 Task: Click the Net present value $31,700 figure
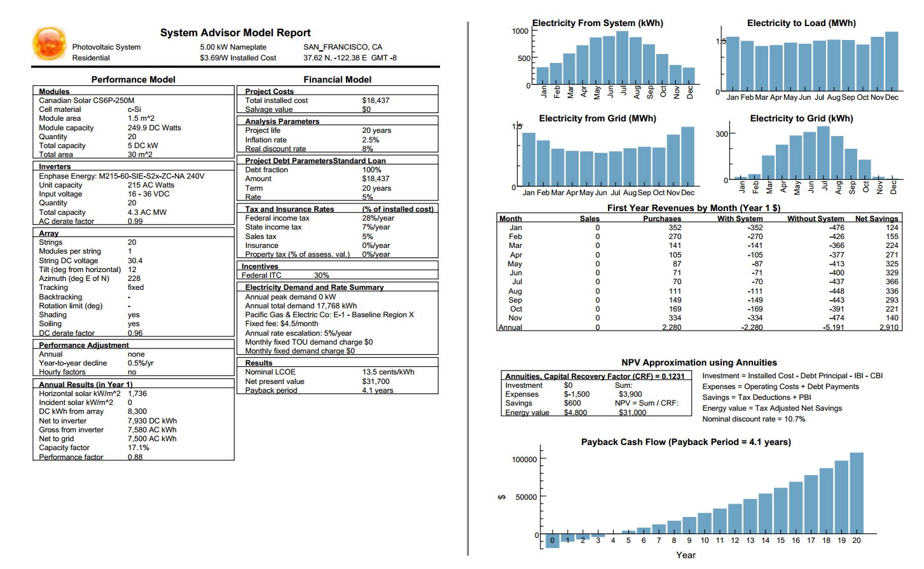[x=375, y=381]
